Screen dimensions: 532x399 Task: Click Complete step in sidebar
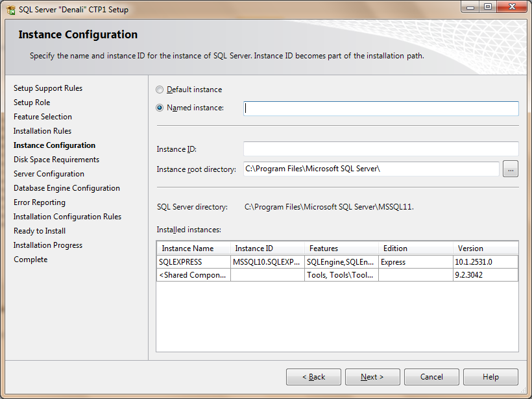30,260
